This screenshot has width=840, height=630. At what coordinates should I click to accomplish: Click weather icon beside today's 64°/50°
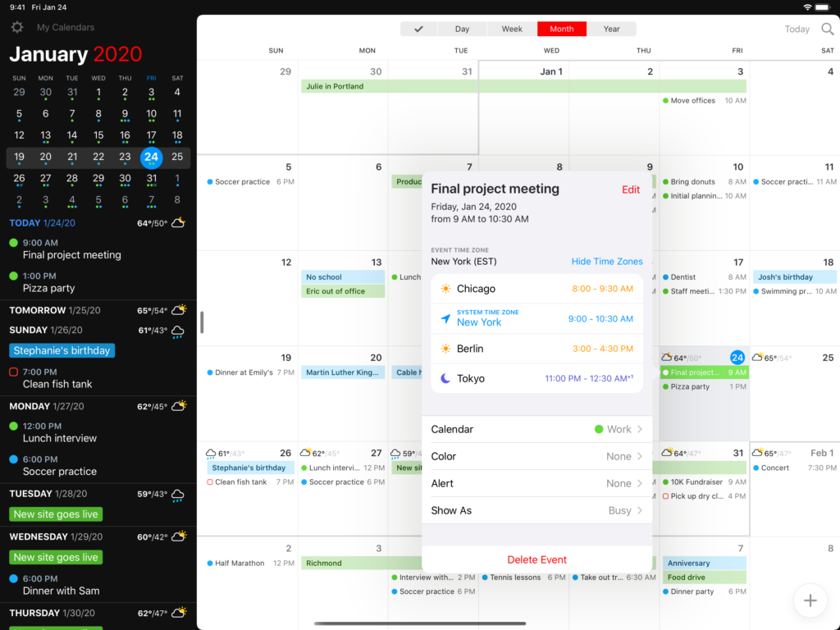click(x=177, y=223)
